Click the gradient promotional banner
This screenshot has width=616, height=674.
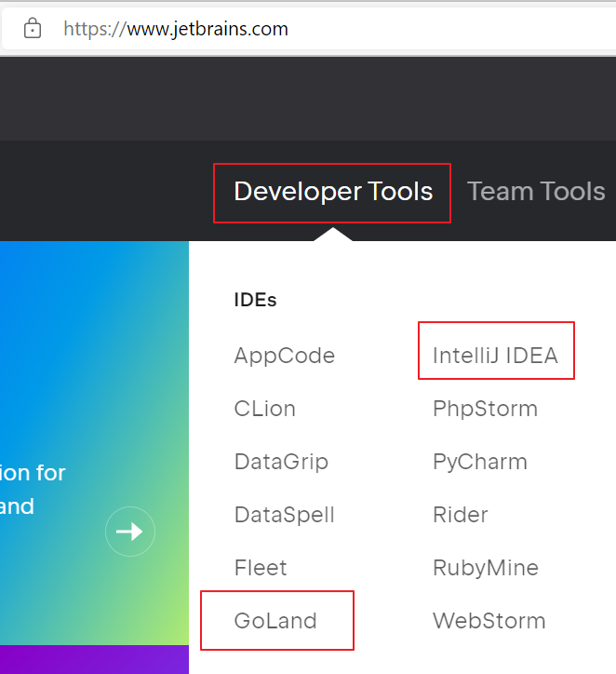93,391
